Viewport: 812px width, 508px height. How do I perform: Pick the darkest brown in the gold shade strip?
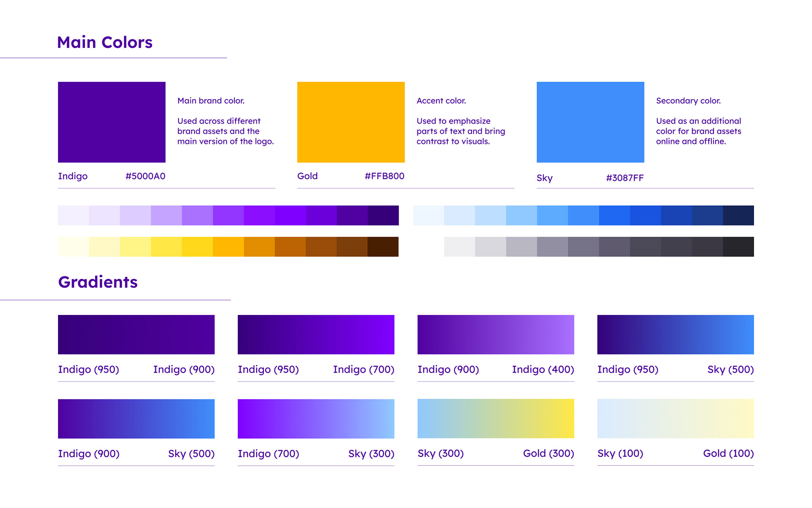click(383, 247)
